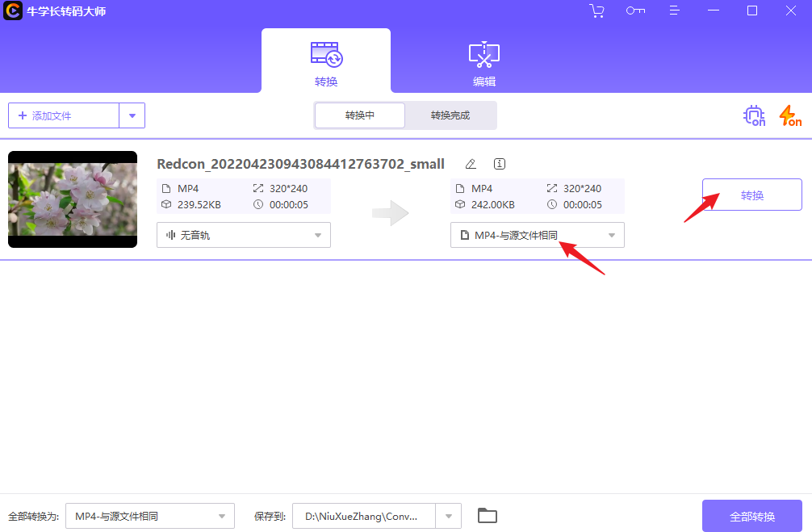Open the main menu icon
This screenshot has height=532, width=812.
[674, 10]
